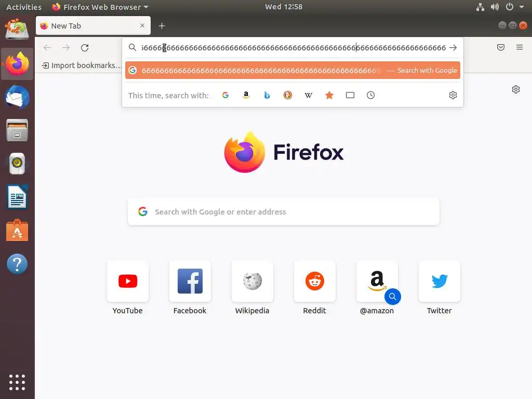
Task: Open the clock and calendar panel
Action: 284,7
